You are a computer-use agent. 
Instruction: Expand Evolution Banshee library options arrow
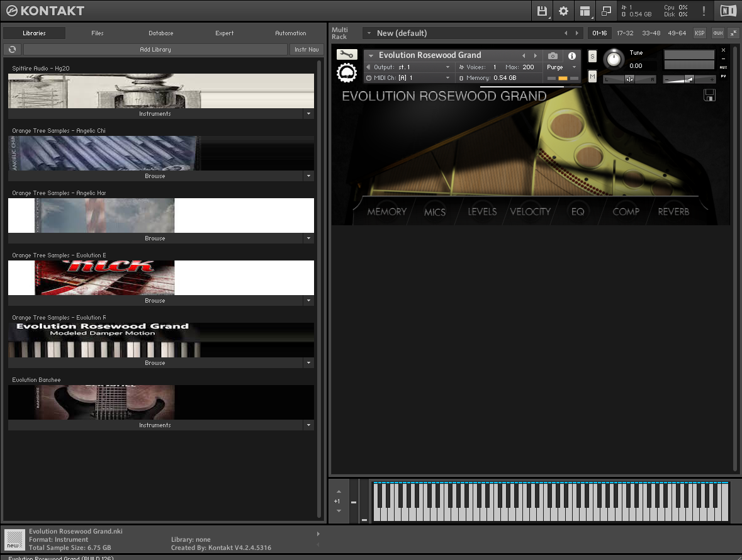[x=308, y=425]
